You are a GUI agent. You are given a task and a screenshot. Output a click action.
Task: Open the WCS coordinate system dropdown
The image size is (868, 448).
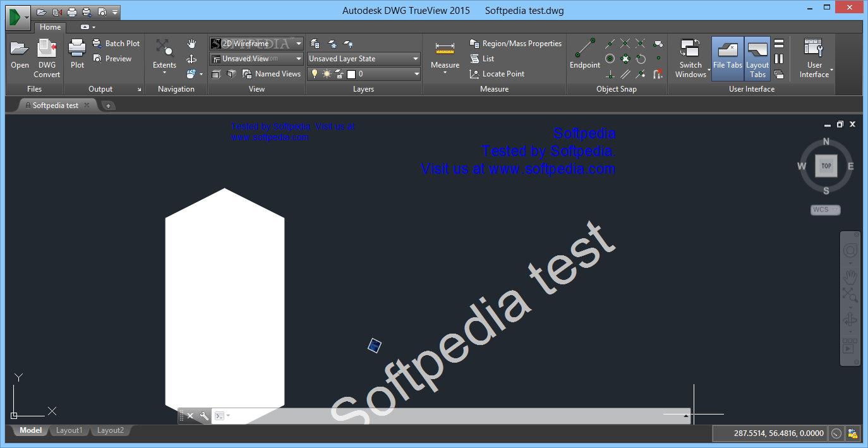(825, 210)
